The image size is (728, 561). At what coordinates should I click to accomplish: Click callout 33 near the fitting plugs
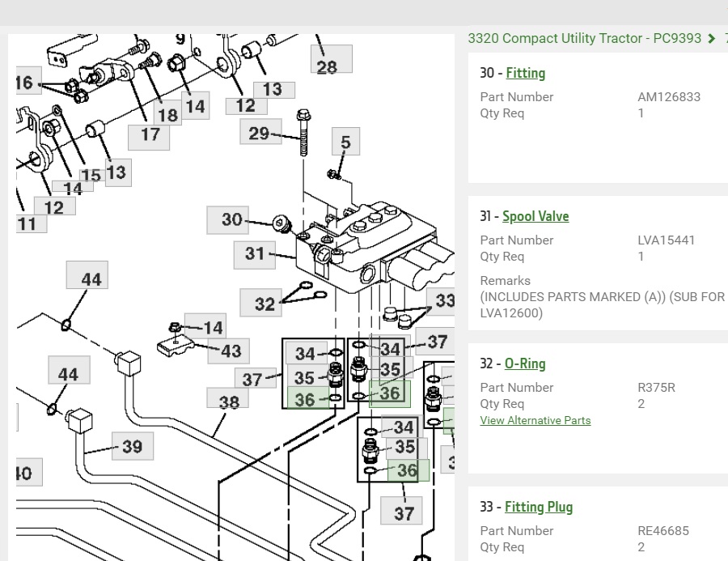pos(443,300)
